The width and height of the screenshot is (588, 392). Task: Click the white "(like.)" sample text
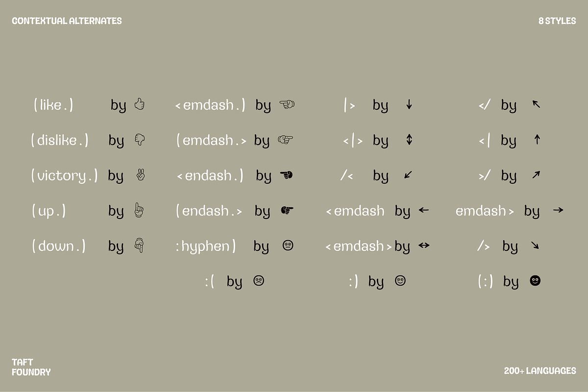pos(53,105)
